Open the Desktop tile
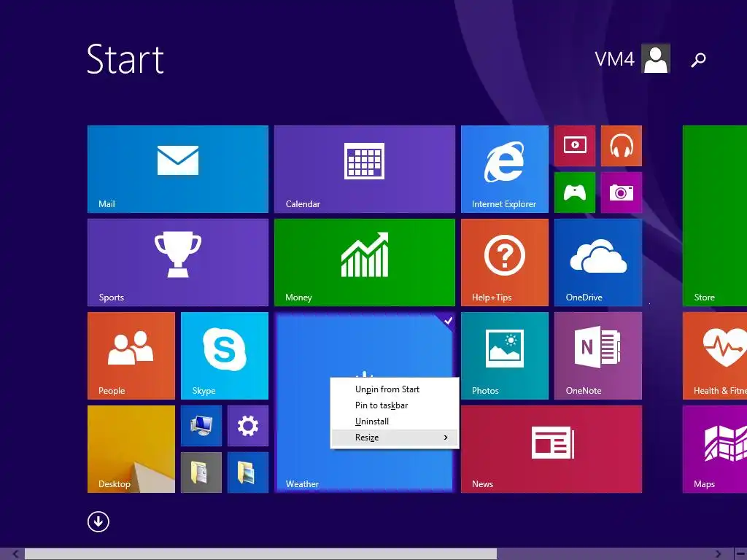The image size is (747, 560). click(x=131, y=449)
